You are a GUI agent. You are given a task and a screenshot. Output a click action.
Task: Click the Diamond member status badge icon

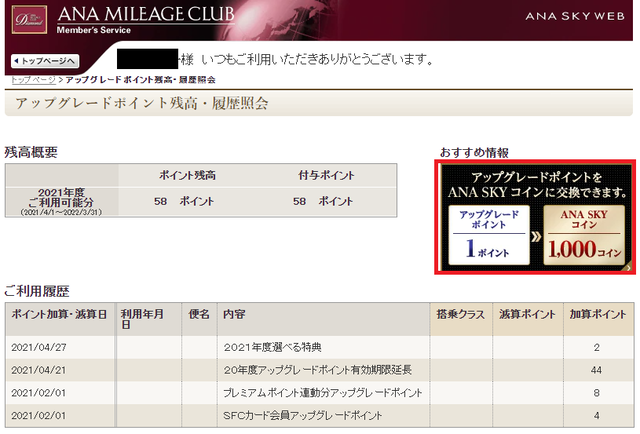[x=29, y=20]
